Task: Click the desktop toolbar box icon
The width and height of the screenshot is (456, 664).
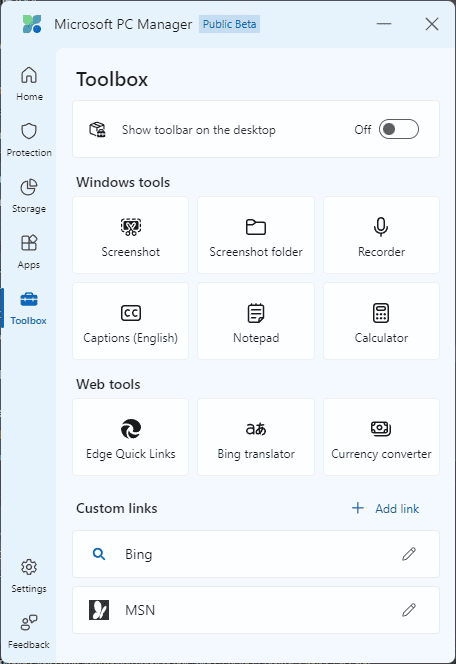Action: click(x=97, y=130)
